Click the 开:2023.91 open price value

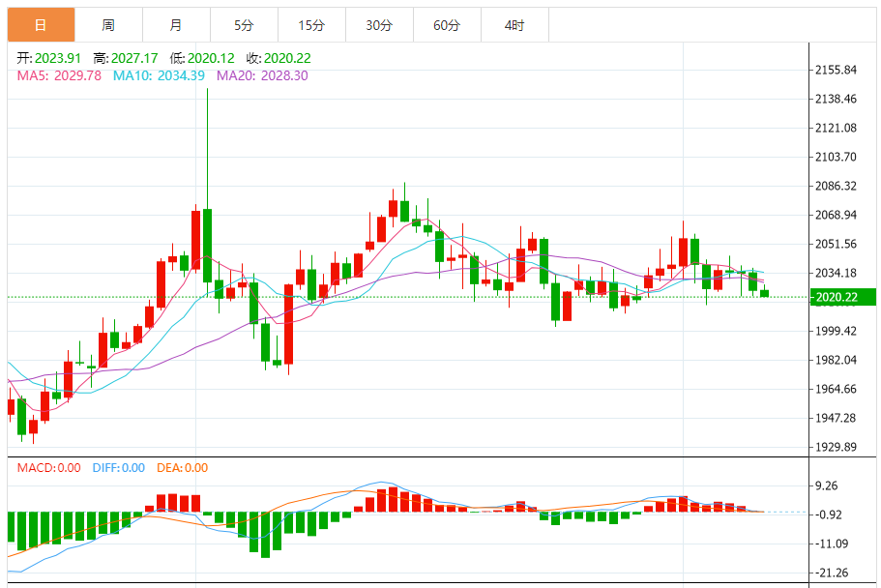[x=49, y=58]
